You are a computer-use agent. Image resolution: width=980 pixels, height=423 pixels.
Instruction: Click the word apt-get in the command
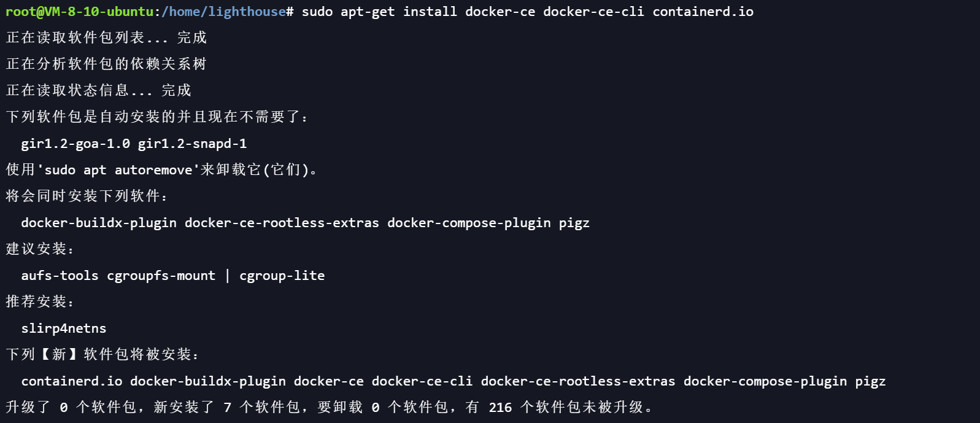click(x=368, y=12)
